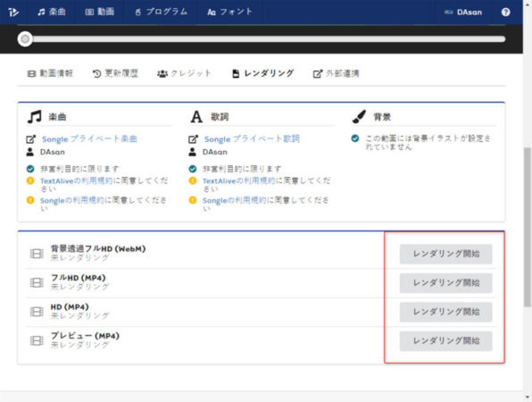The width and height of the screenshot is (532, 402).
Task: Click the film icon beside フルHD (MP4)
Action: pyautogui.click(x=37, y=282)
